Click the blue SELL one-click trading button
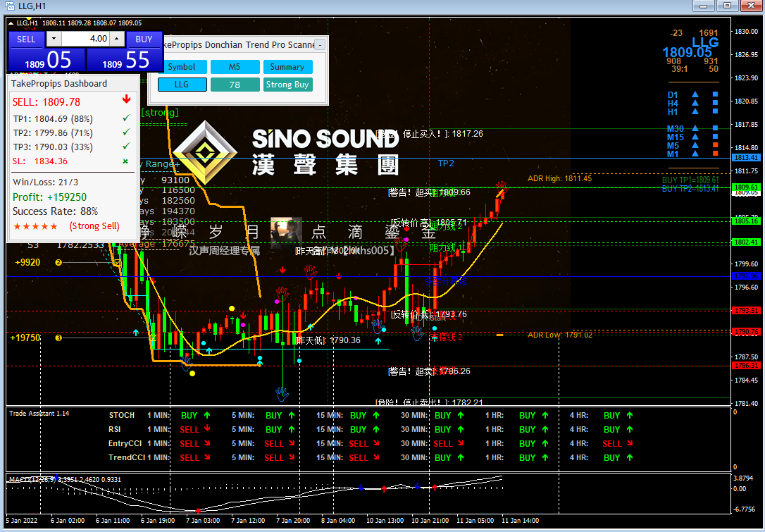Image resolution: width=765 pixels, height=532 pixels. (26, 39)
